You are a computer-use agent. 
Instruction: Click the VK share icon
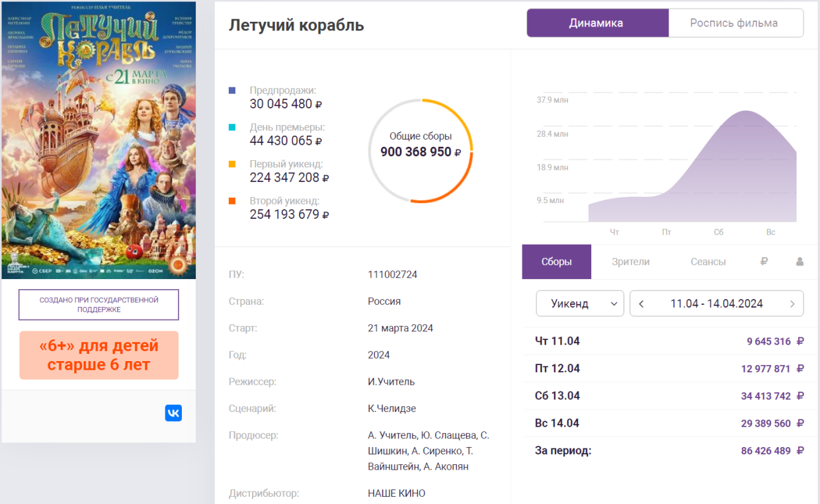click(x=173, y=413)
